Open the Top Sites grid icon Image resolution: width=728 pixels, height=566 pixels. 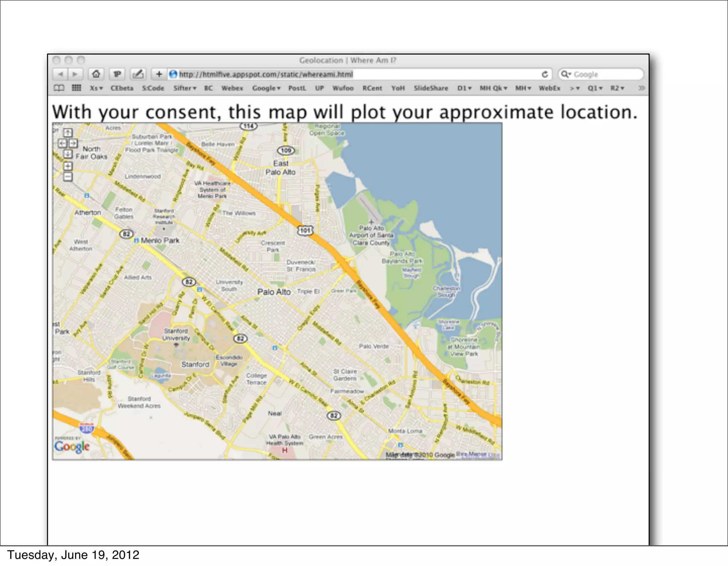(76, 88)
